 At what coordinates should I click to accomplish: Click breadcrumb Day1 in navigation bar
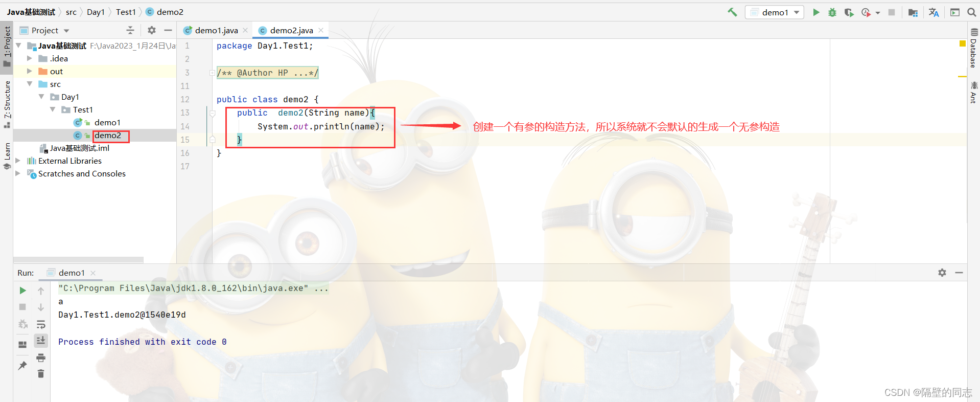pos(96,12)
